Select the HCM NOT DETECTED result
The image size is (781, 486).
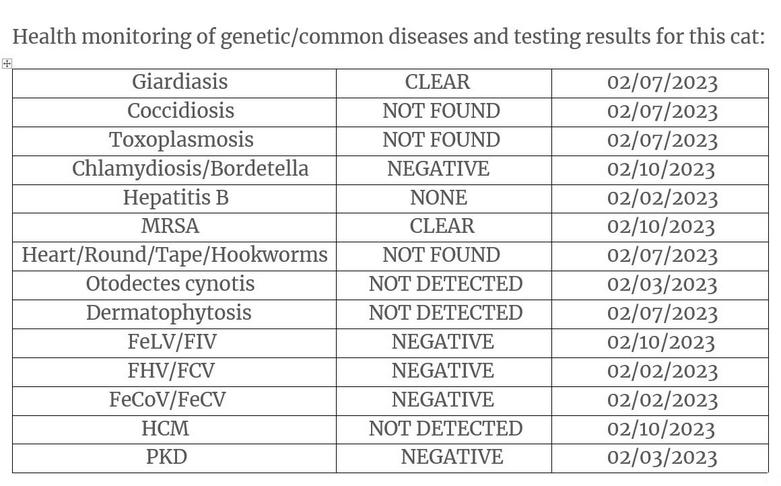445,429
